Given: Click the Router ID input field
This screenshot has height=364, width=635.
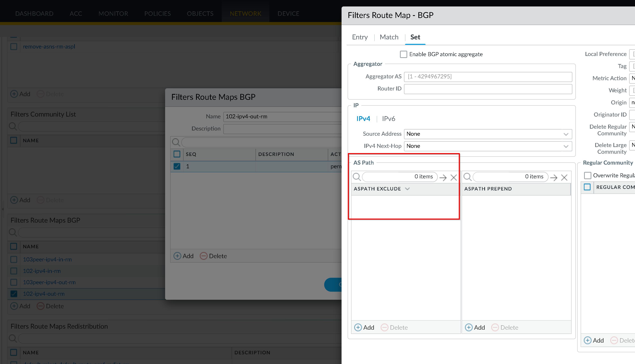Looking at the screenshot, I should [x=488, y=89].
